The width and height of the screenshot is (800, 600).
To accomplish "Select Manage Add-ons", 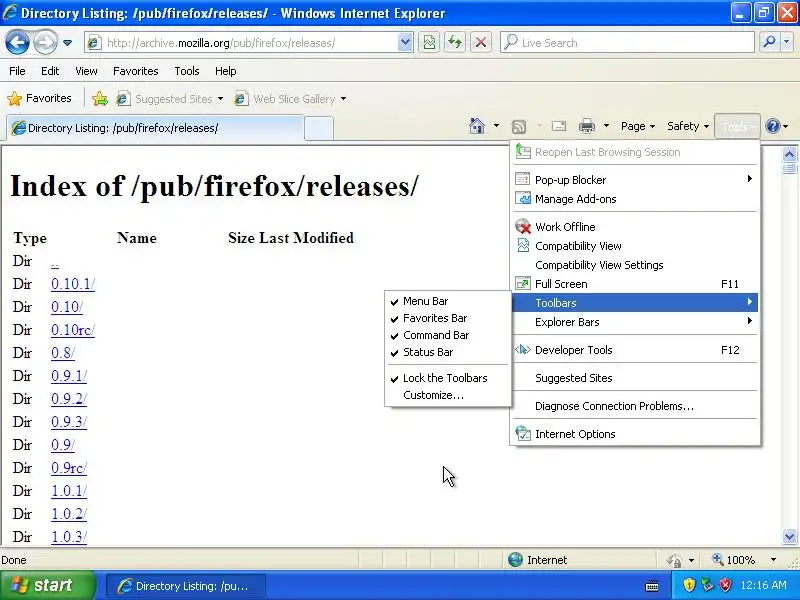I will [x=635, y=199].
